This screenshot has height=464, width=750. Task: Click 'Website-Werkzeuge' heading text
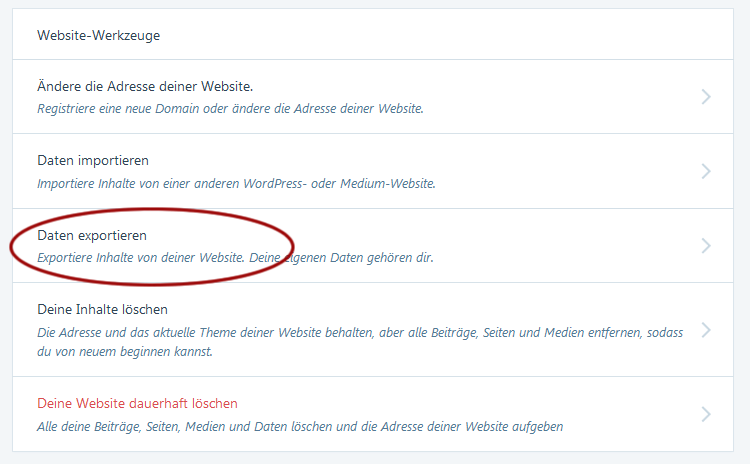point(99,35)
